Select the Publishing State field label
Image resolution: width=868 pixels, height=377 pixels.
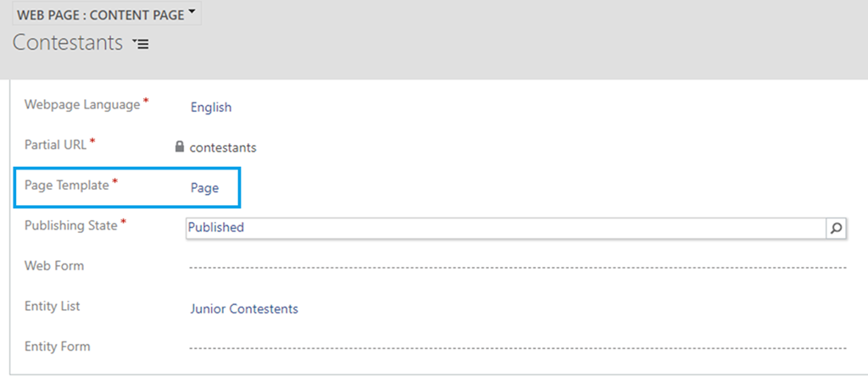pyautogui.click(x=71, y=225)
